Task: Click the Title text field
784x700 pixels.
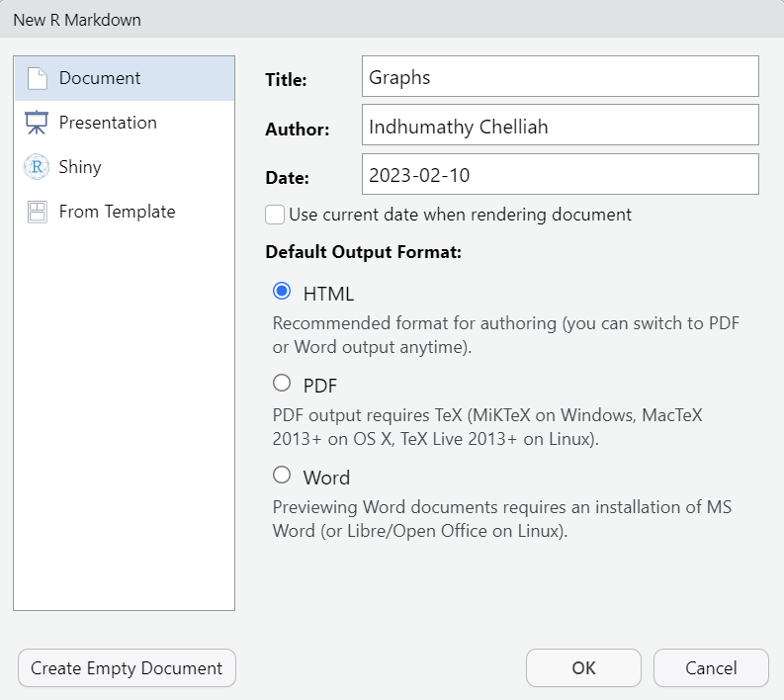Action: click(x=560, y=76)
